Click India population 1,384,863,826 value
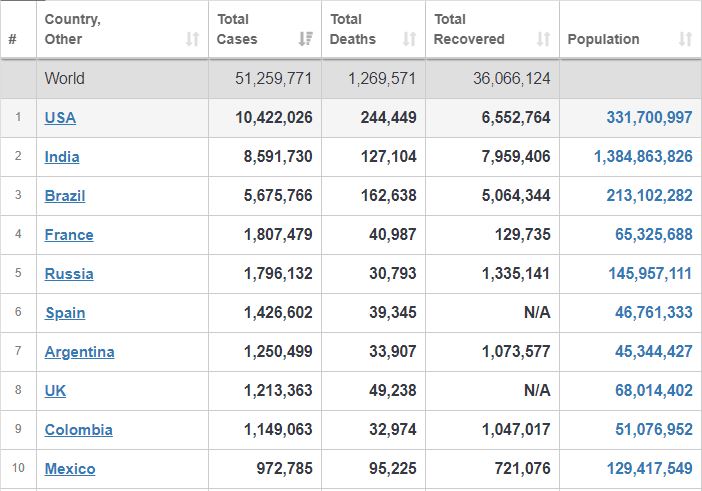Viewport: 702px width, 491px height. [643, 156]
